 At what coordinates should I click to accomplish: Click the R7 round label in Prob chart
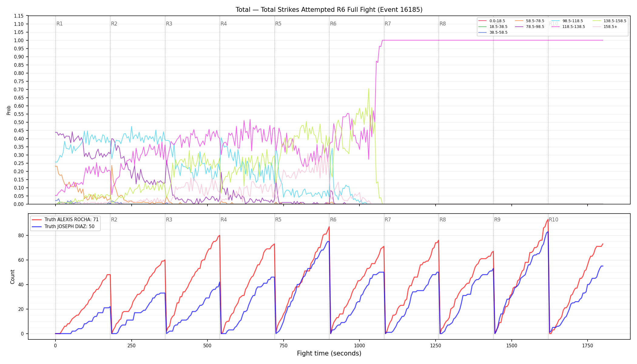point(388,24)
